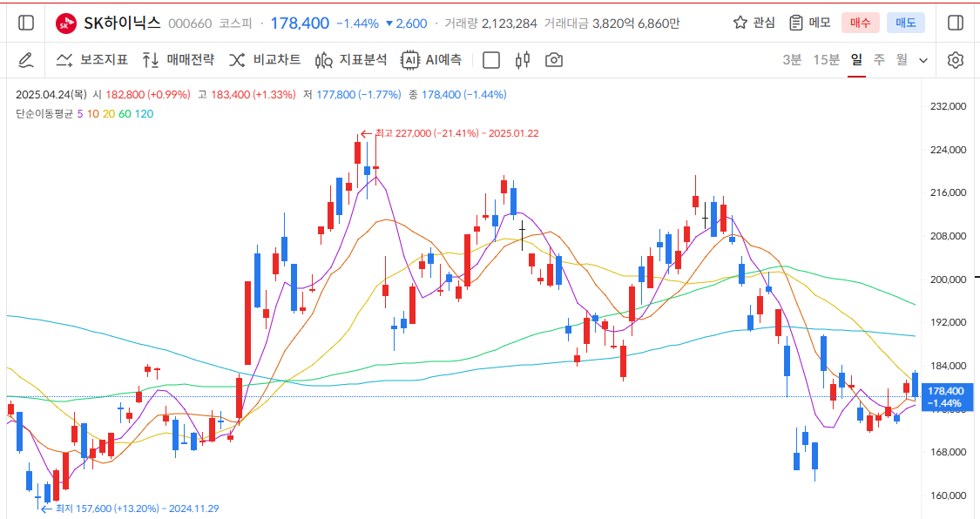Screen dimensions: 980x519
Task: Click stock code 000660
Action: coord(190,24)
